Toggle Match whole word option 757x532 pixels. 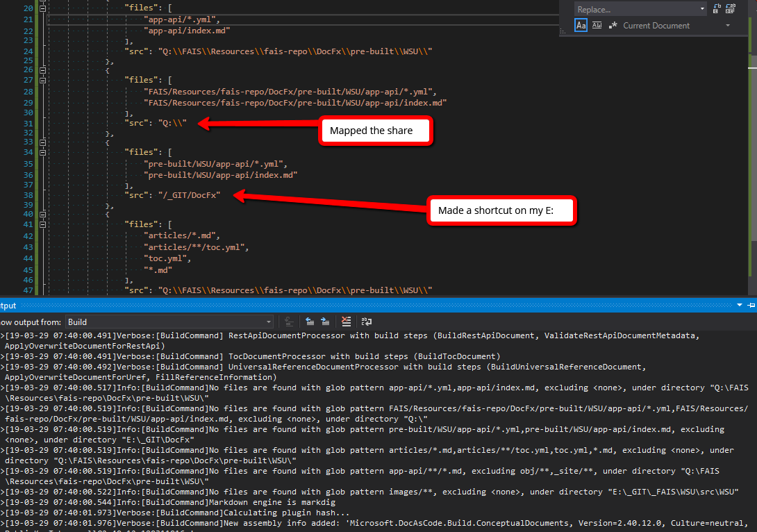pos(597,25)
